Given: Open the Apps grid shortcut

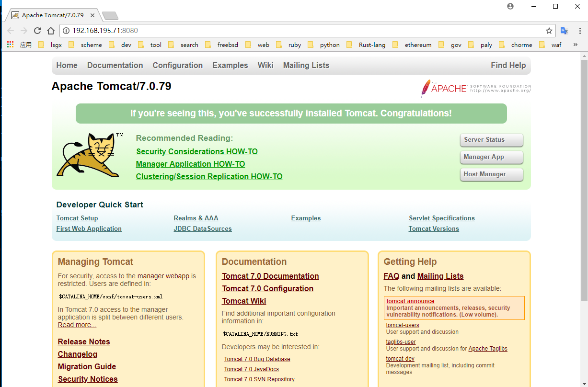Looking at the screenshot, I should click(x=10, y=45).
